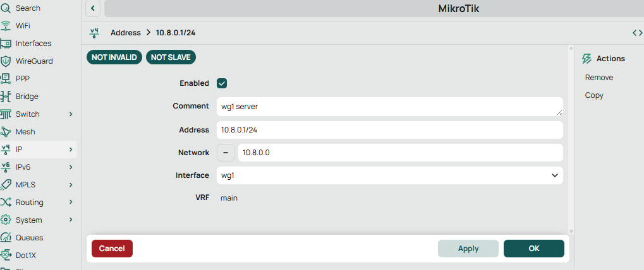Click the v4 icon beside Address breadcrumb
This screenshot has width=644, height=270.
point(94,33)
